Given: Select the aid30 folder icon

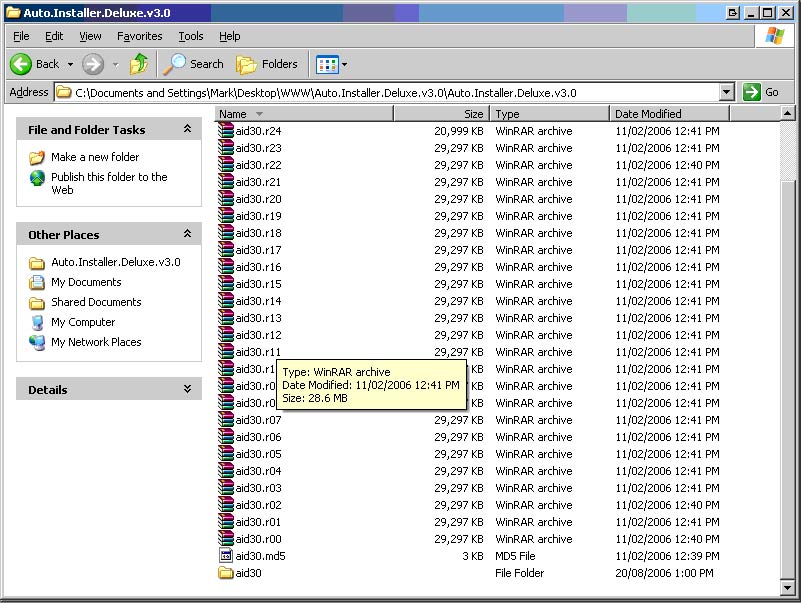Looking at the screenshot, I should coord(226,573).
